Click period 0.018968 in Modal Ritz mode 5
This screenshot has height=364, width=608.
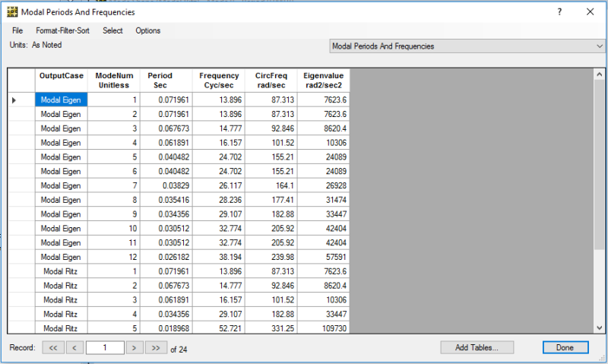coord(166,328)
